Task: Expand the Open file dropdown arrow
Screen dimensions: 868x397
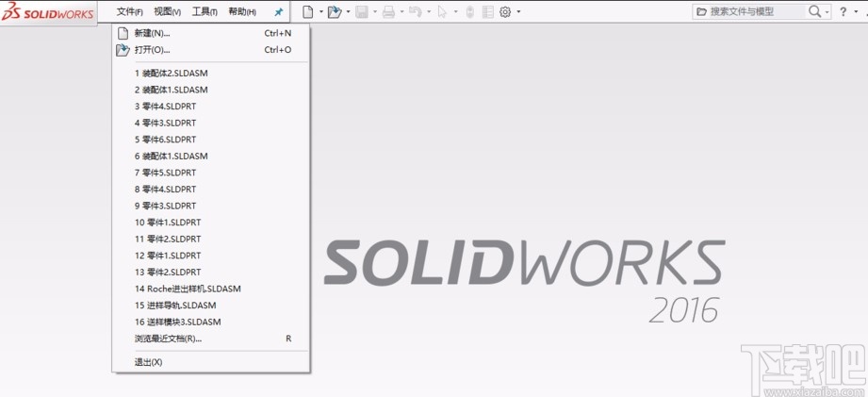Action: pyautogui.click(x=348, y=11)
